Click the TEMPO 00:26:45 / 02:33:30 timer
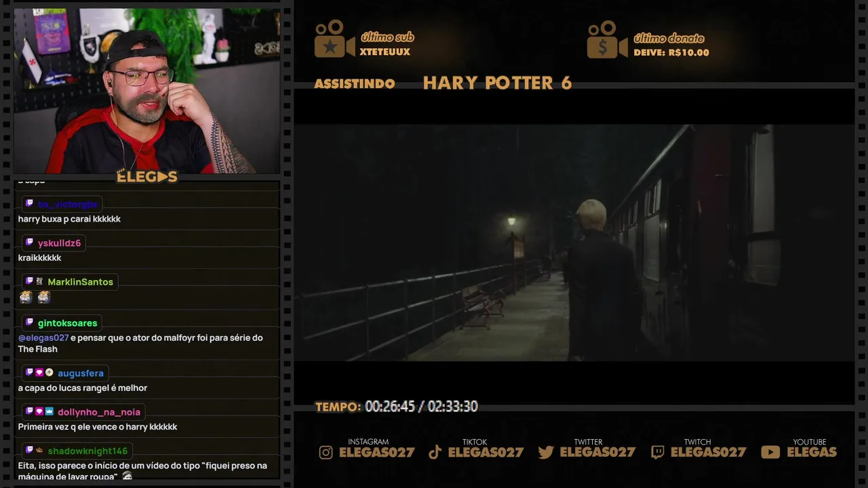Screen dimensions: 868x488 pos(397,407)
